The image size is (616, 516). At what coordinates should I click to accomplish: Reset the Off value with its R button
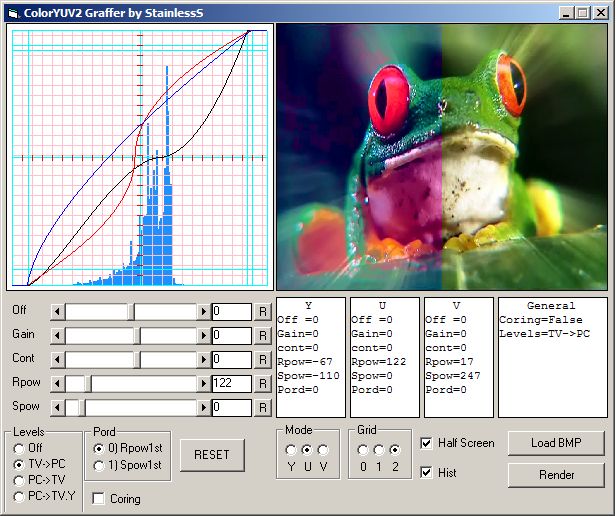(262, 312)
